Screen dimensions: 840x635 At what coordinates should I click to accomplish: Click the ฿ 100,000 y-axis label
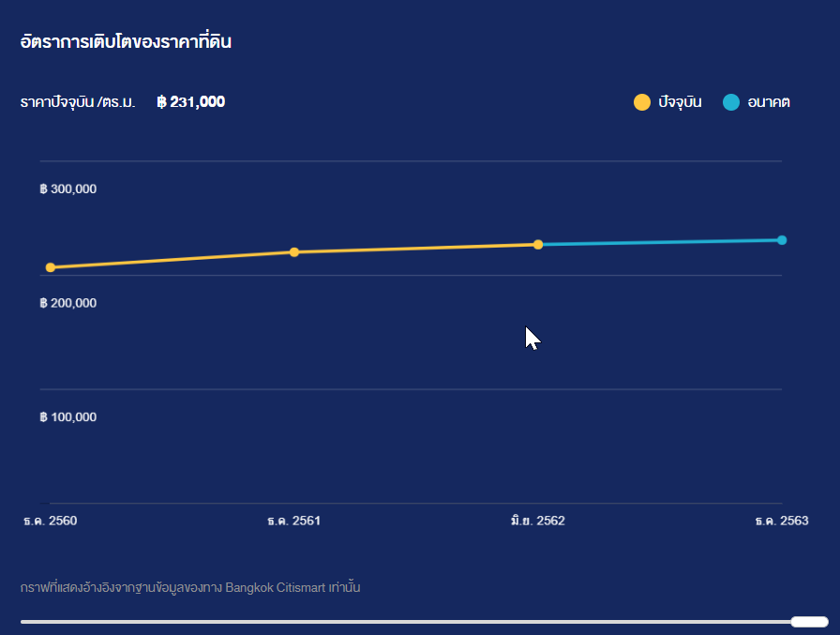pyautogui.click(x=68, y=417)
